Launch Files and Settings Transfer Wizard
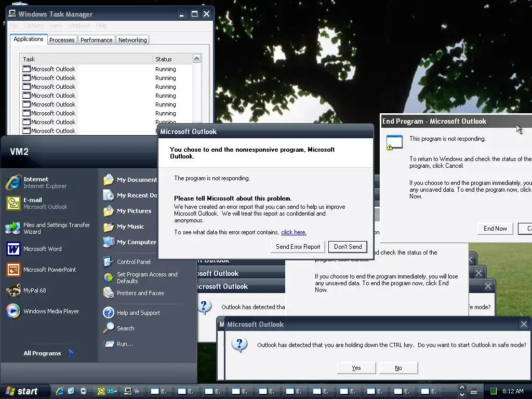This screenshot has height=399, width=532. click(48, 229)
